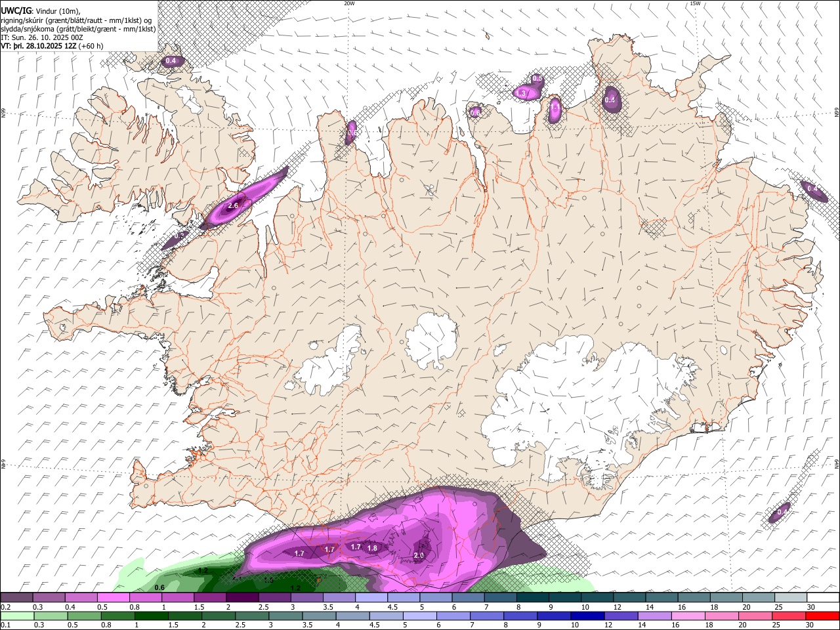Click the pale green rain swatch above 0.1
Image resolution: width=840 pixels, height=630 pixels.
coord(16,616)
